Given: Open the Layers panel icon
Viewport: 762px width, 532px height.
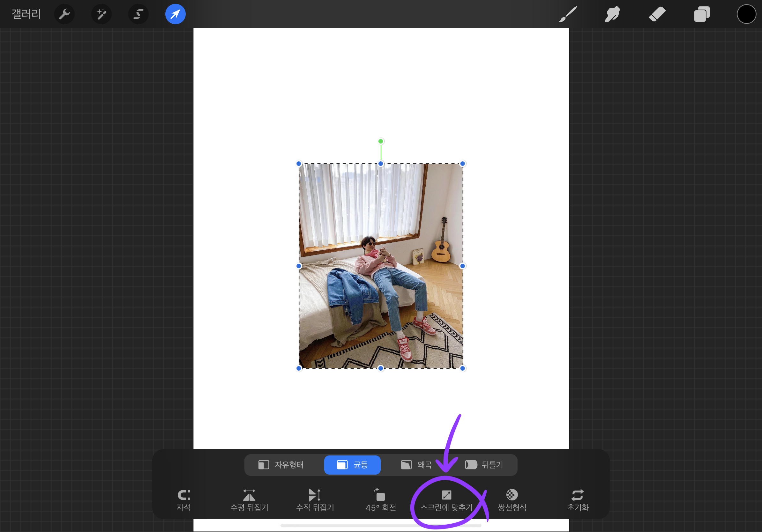Looking at the screenshot, I should (702, 14).
